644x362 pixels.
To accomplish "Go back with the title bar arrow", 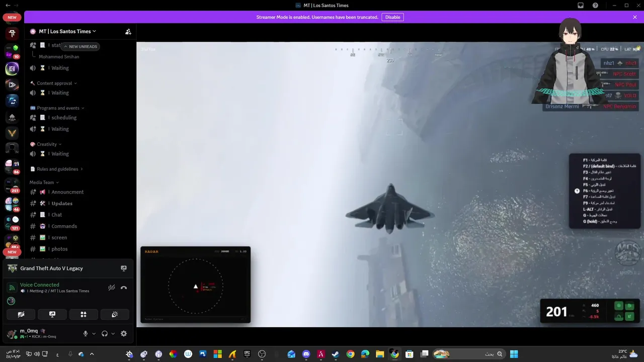I will coord(8,5).
